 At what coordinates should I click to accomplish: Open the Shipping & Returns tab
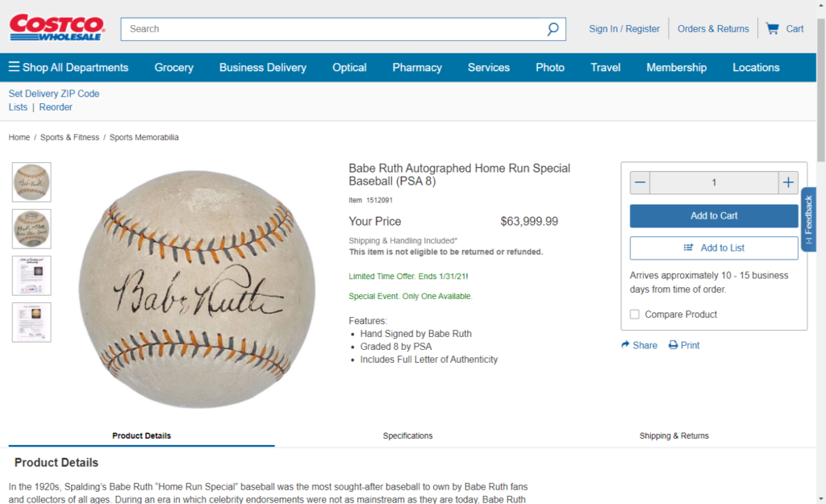coord(674,435)
